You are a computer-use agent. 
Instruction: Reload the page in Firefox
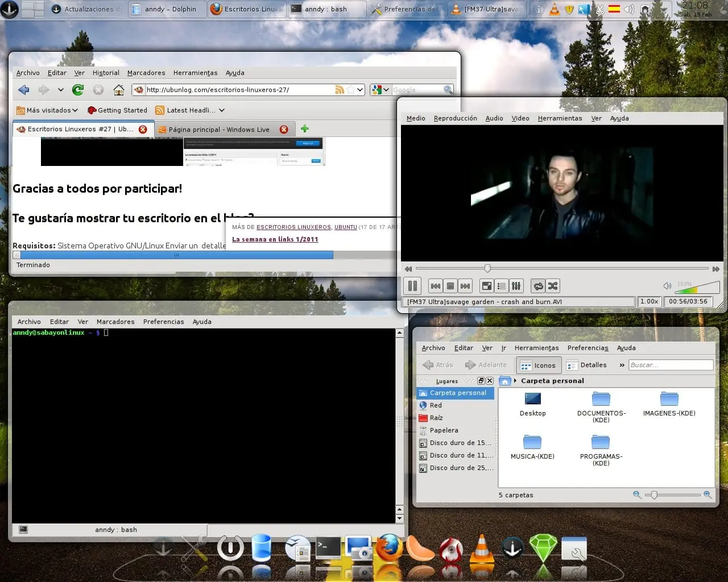tap(78, 90)
